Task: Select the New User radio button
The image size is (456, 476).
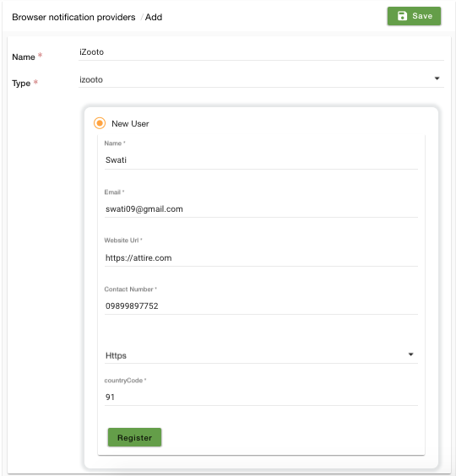Action: click(x=100, y=123)
